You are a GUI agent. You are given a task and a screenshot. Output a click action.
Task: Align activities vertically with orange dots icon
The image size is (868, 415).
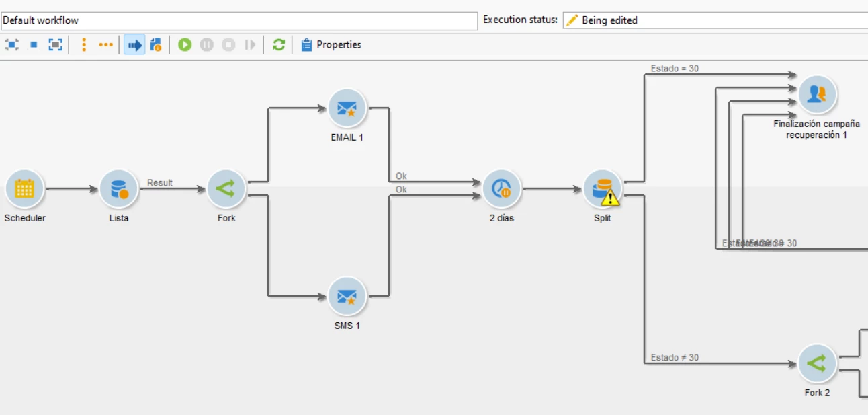tap(84, 45)
